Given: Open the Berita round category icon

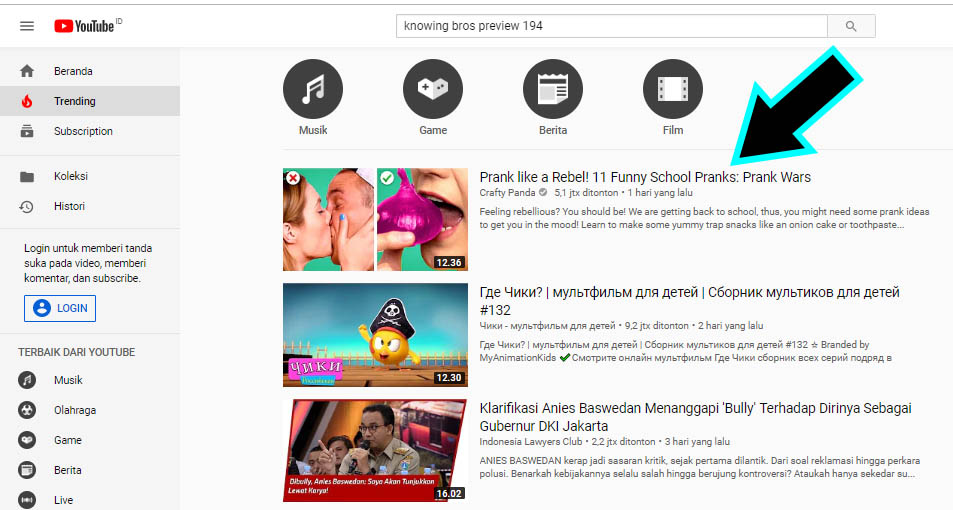Looking at the screenshot, I should (x=553, y=89).
